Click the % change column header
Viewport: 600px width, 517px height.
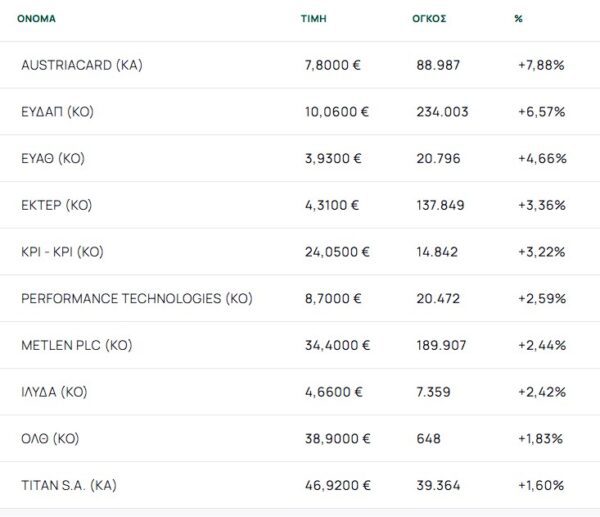click(x=519, y=18)
